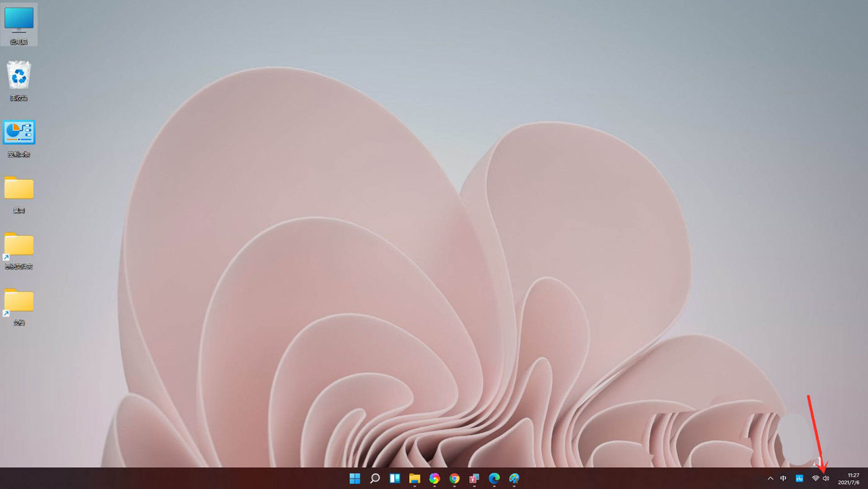Launch the Paint app pinned to the taskbar
Viewport: 868px width, 489px height.
(x=514, y=478)
